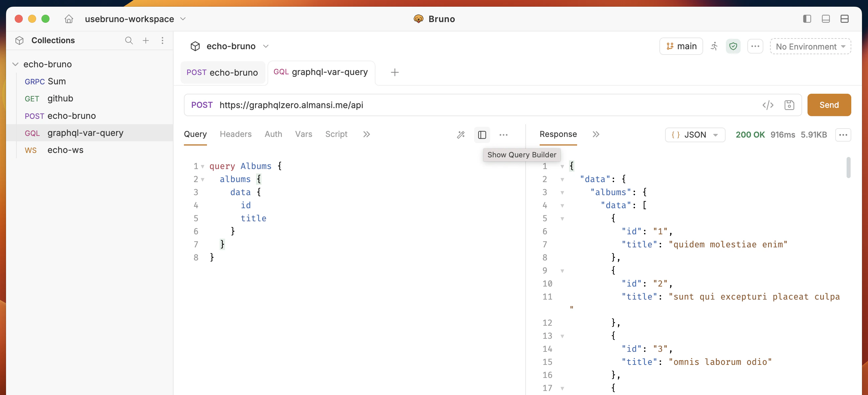Click the runner icon next to main branch
Viewport: 868px width, 395px height.
click(x=714, y=47)
